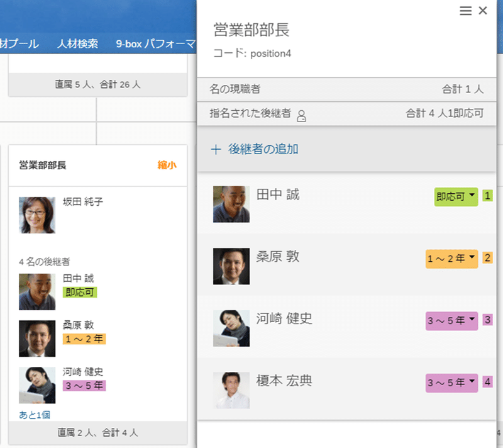
Task: Open the hamburger menu in position panel
Action: pyautogui.click(x=465, y=11)
